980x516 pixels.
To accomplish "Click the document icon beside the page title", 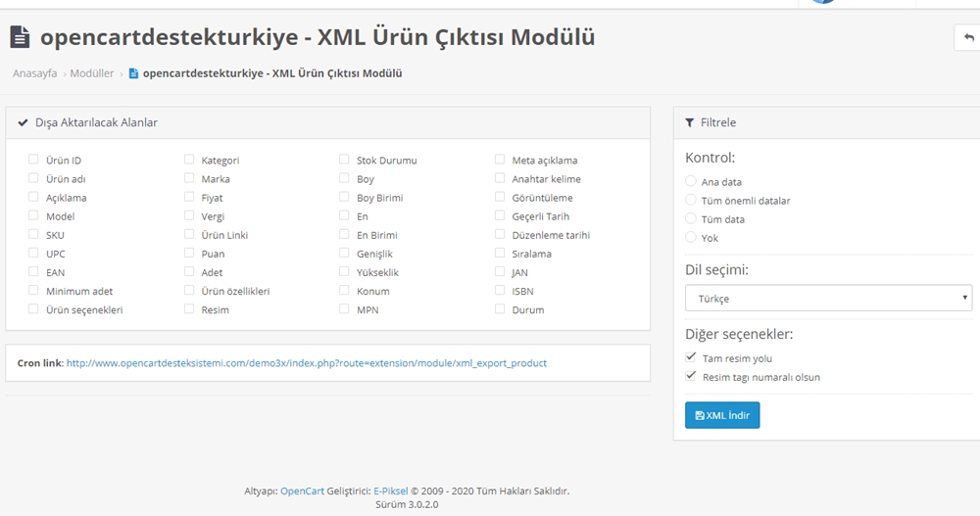I will click(x=20, y=37).
